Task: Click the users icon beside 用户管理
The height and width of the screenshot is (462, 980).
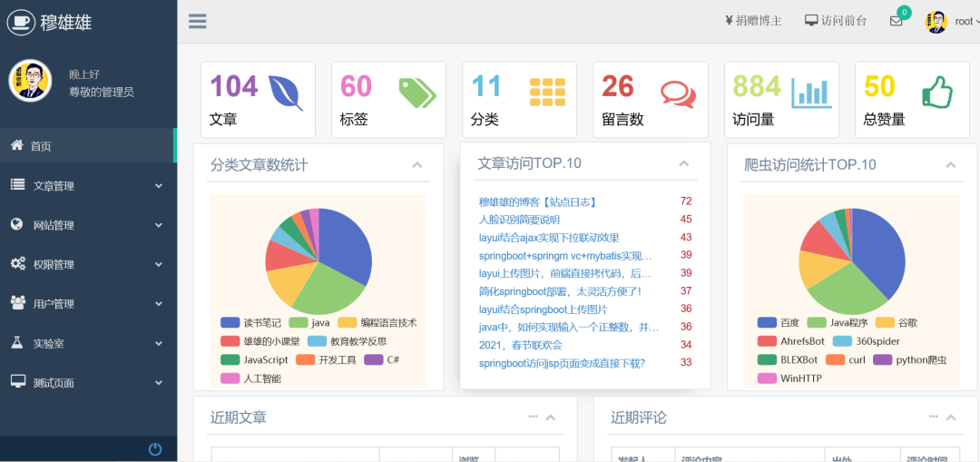Action: [17, 303]
